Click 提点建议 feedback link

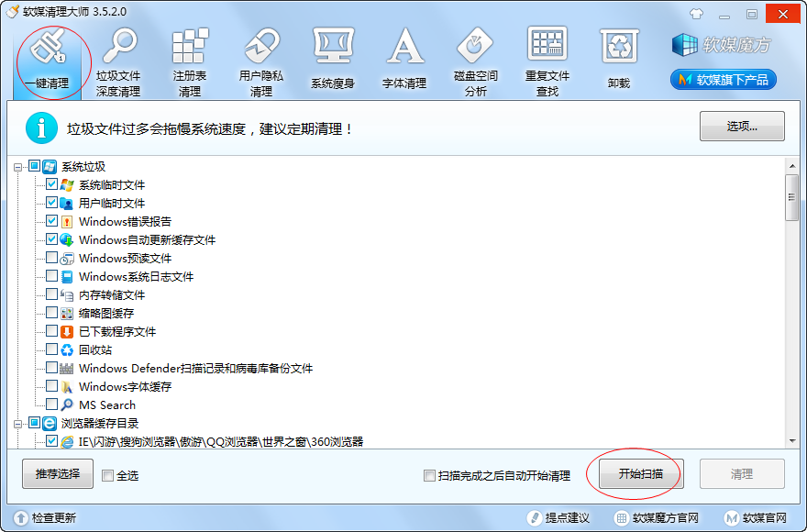click(558, 517)
